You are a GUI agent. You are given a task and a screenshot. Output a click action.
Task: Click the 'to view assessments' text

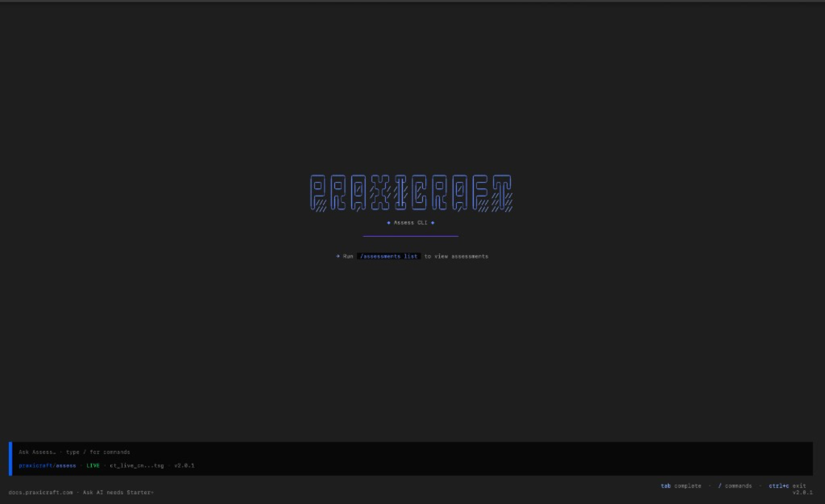point(456,256)
